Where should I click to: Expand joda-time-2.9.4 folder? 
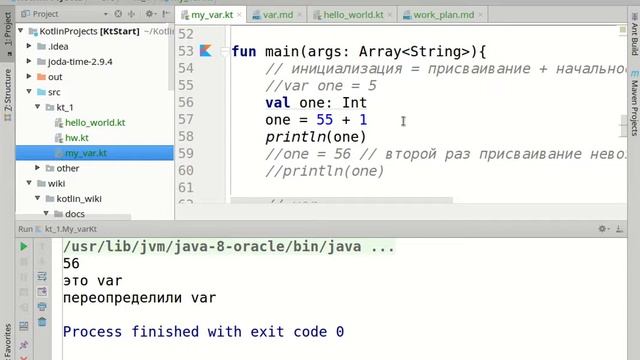tap(29, 61)
